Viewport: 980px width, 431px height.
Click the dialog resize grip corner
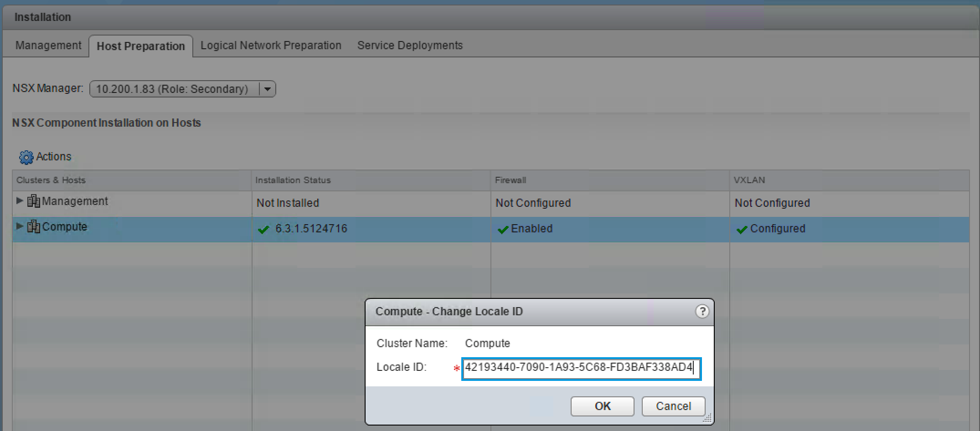click(x=707, y=419)
